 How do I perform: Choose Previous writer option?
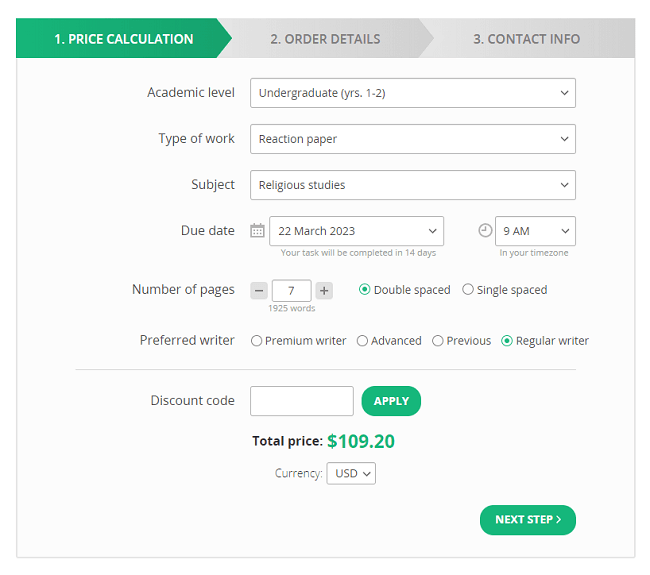tap(438, 341)
